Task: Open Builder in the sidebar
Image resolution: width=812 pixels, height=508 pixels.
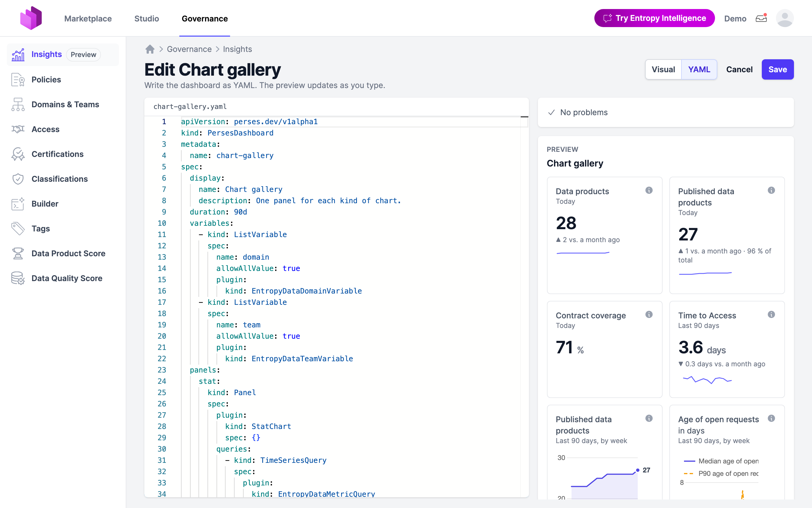Action: [x=63, y=204]
